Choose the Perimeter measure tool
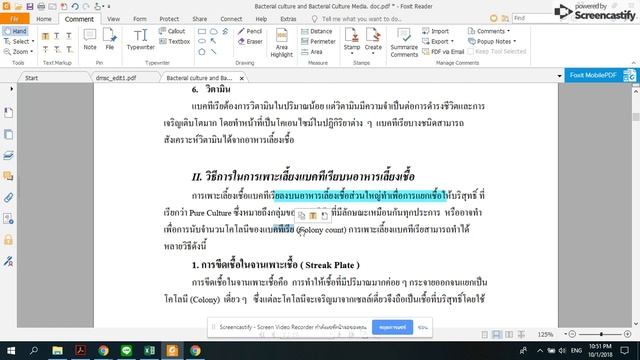 click(318, 41)
